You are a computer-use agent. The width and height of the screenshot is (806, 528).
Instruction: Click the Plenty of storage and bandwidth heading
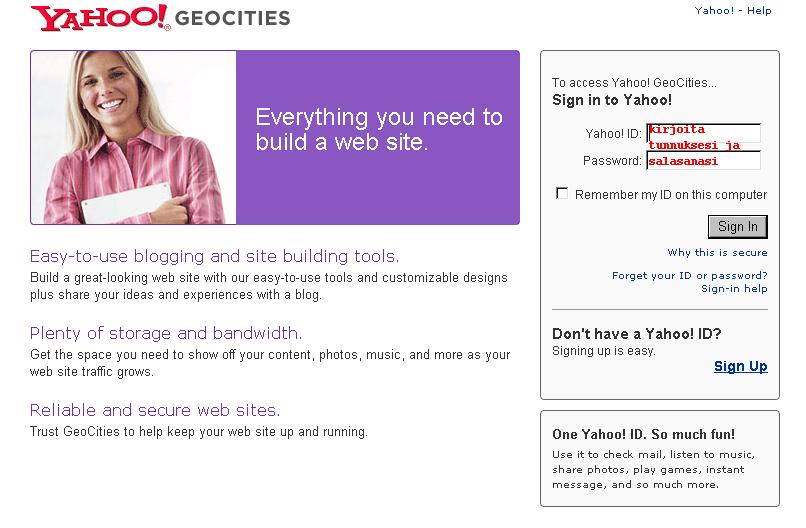pyautogui.click(x=166, y=333)
